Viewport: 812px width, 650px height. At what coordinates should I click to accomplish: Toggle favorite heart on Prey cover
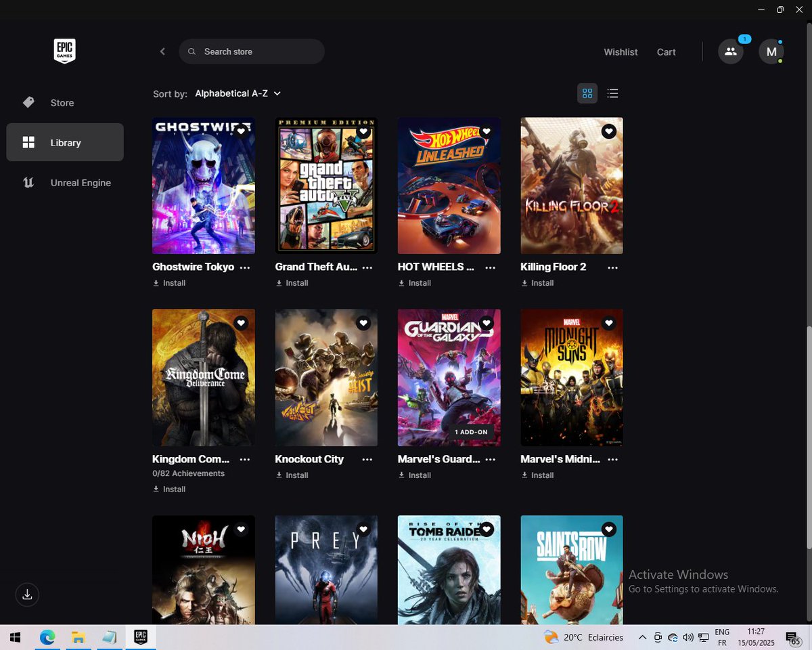coord(363,529)
